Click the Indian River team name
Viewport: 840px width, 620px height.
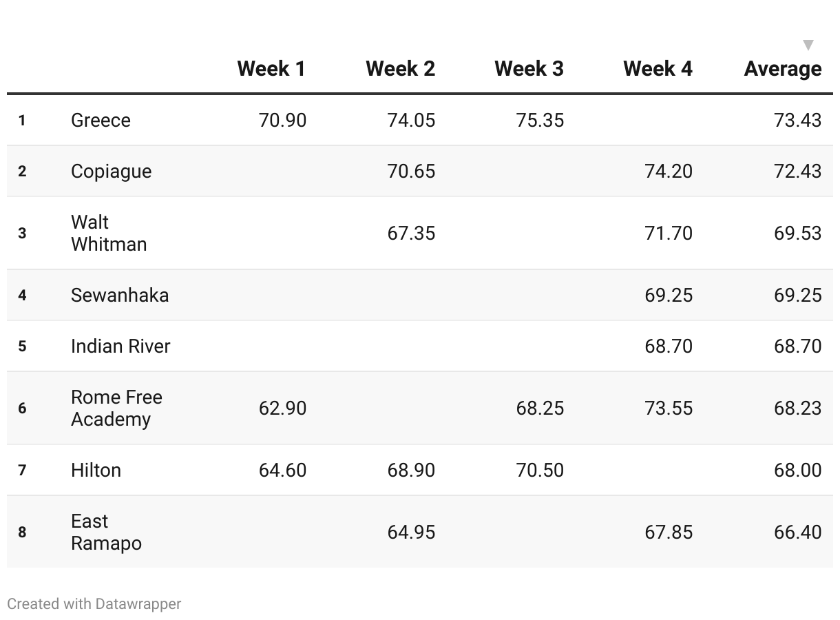click(120, 347)
